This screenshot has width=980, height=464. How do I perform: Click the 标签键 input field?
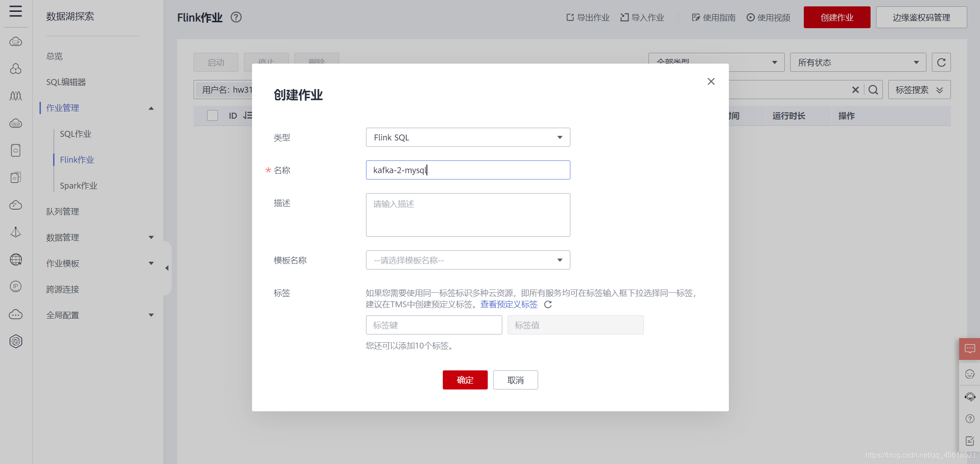pyautogui.click(x=434, y=325)
